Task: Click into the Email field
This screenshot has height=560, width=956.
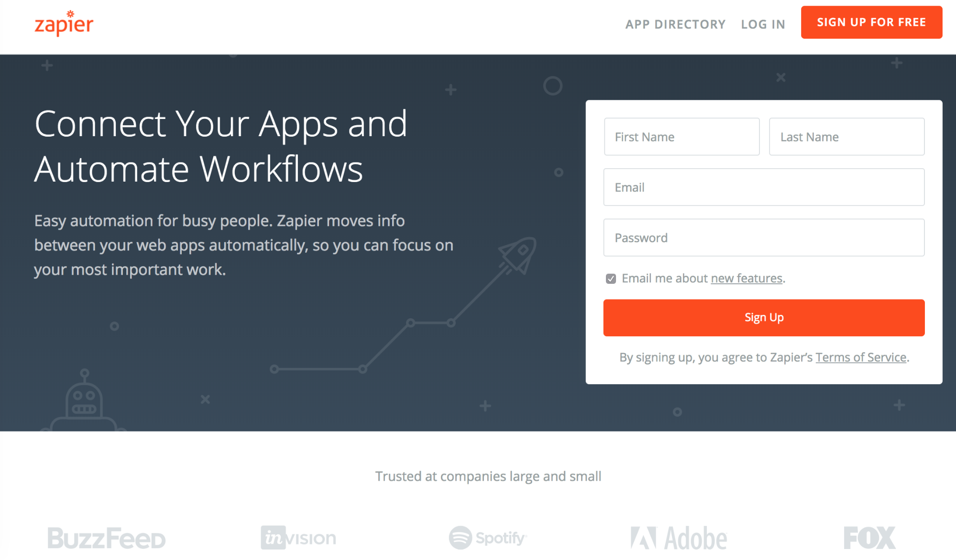Action: [764, 187]
